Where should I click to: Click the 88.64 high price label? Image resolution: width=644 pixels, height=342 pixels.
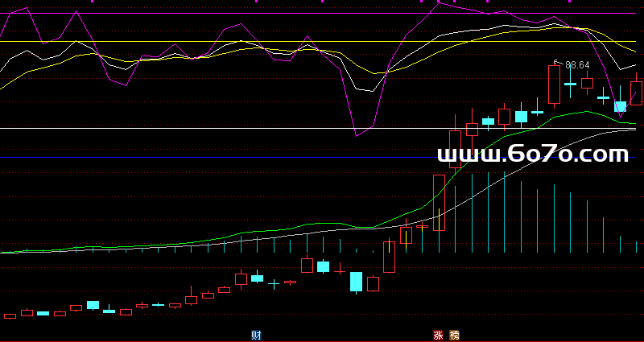[x=577, y=65]
